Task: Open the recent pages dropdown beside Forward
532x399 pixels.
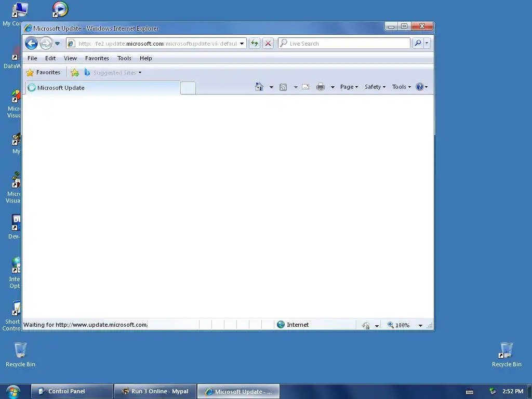Action: 57,44
